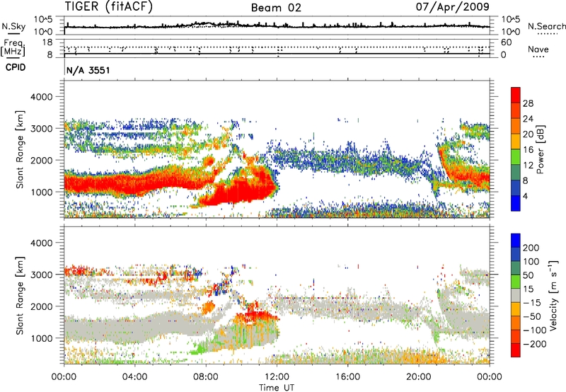Image resolution: width=566 pixels, height=392 pixels.
Task: Click the 'Nave' legend label
Action: pos(538,50)
